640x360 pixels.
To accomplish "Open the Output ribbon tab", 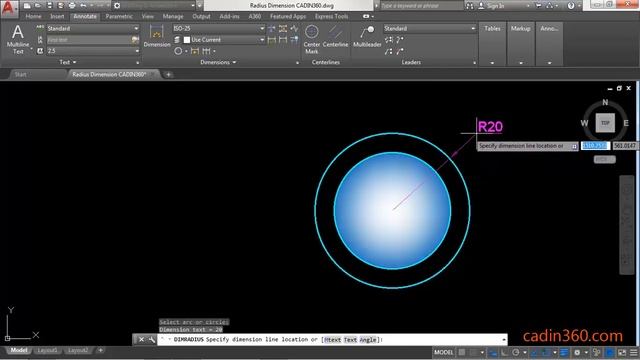I will pos(201,16).
